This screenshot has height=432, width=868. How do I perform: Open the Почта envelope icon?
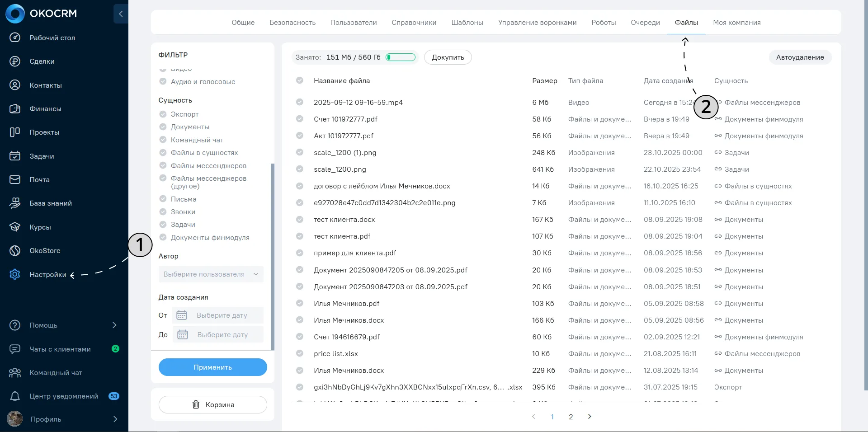tap(15, 180)
